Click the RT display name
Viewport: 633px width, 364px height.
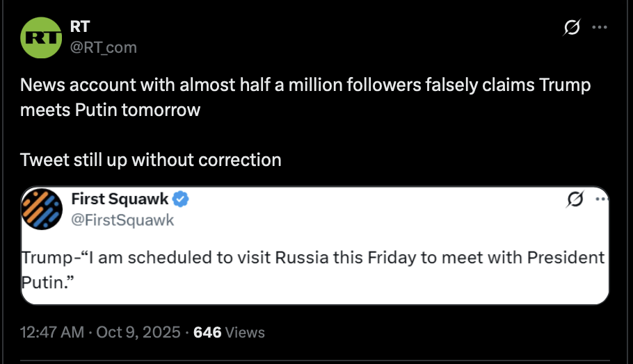click(80, 26)
